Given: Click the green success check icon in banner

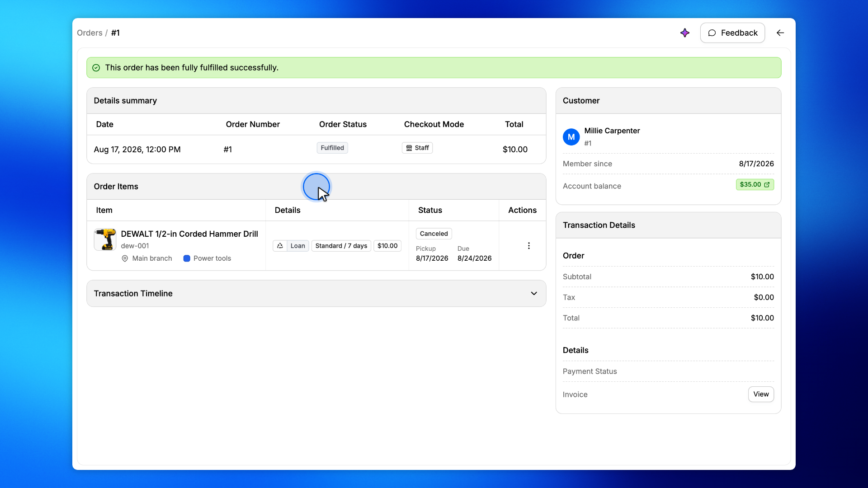Looking at the screenshot, I should (96, 68).
